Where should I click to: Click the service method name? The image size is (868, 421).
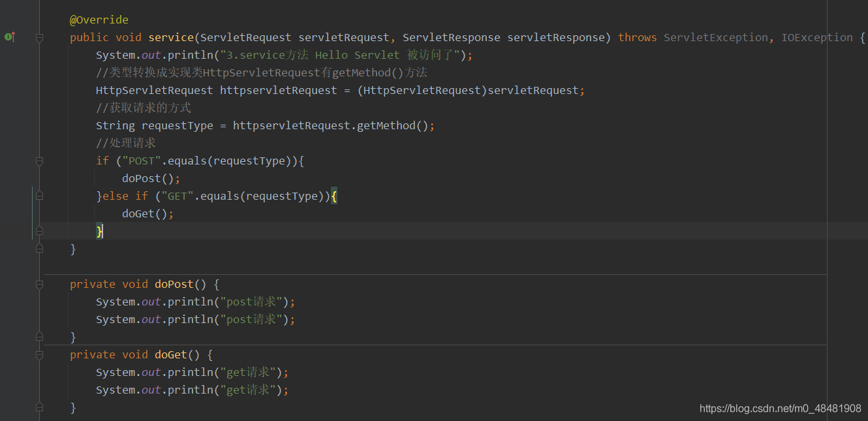point(171,37)
